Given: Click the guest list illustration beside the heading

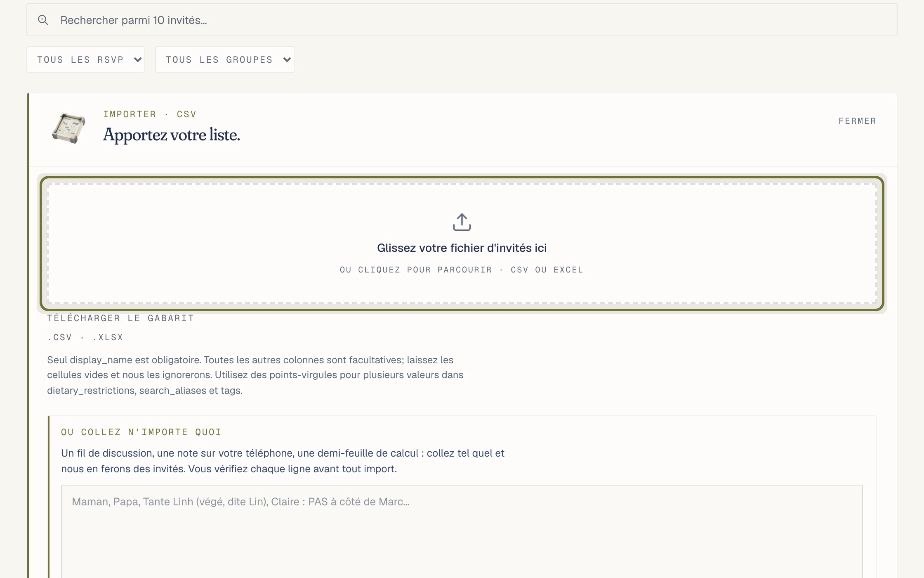Looking at the screenshot, I should coord(69,128).
